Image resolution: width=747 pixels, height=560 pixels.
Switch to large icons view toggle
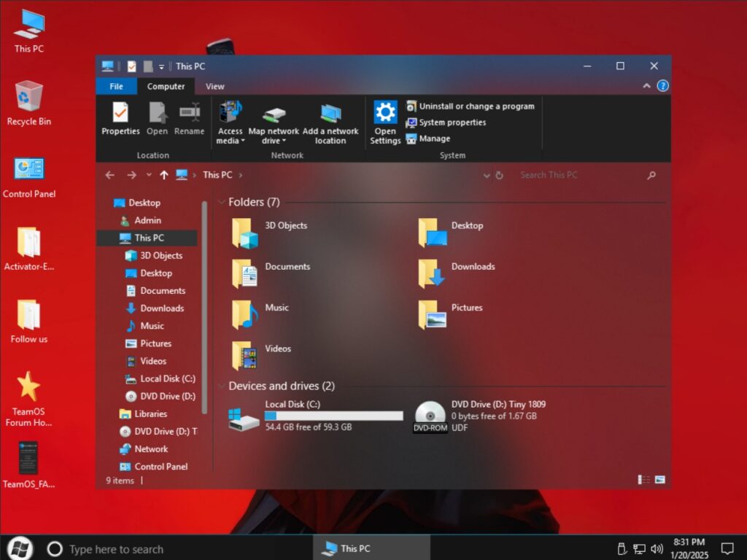click(659, 480)
